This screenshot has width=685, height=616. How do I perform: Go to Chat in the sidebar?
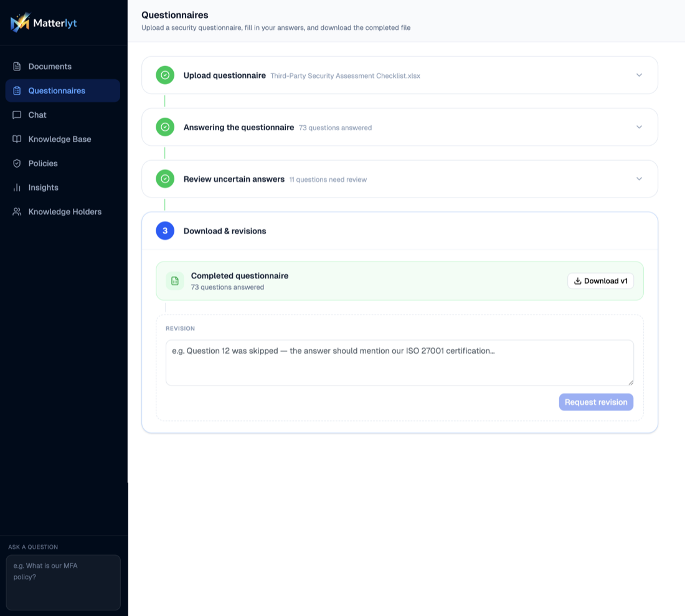(x=62, y=115)
